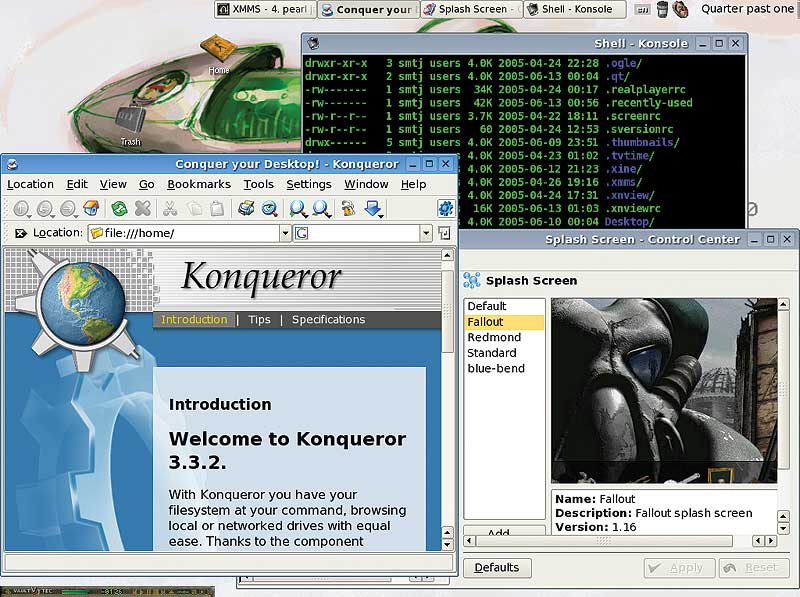Click the Find magnifier-on-globe toolbar icon
Screen dimensions: 800x597
[x=270, y=208]
